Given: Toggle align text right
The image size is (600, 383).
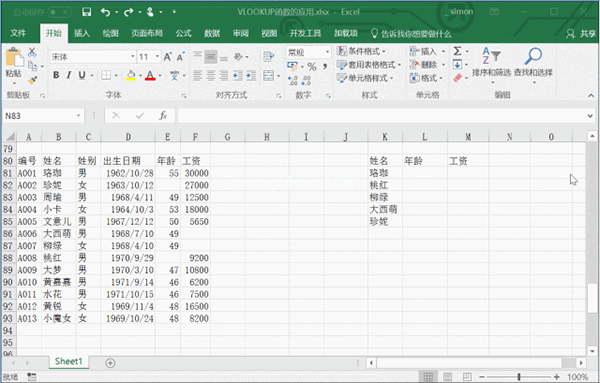Looking at the screenshot, I should [224, 75].
